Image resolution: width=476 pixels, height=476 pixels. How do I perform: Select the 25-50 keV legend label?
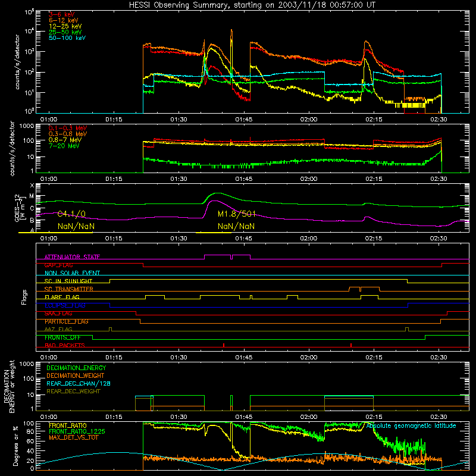coord(65,32)
